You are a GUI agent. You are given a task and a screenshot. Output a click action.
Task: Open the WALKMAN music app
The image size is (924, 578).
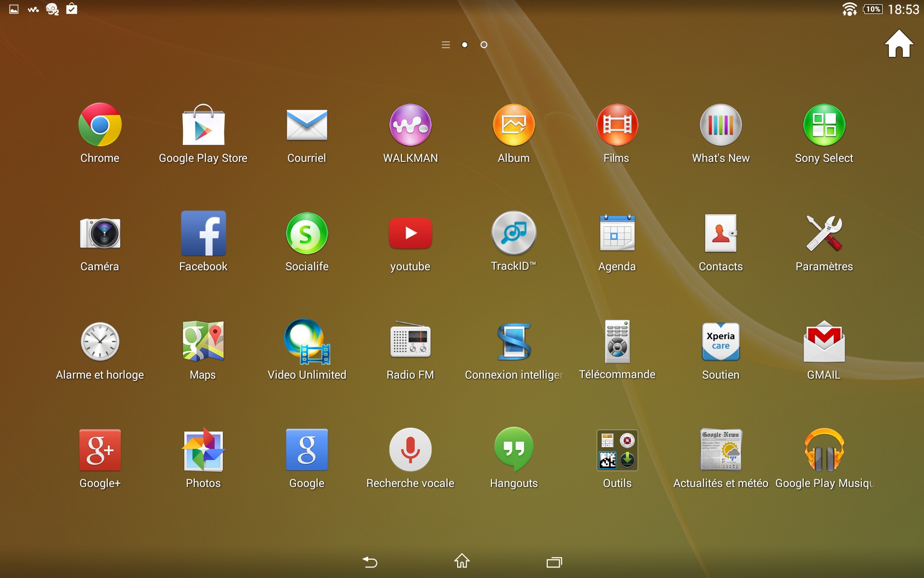pyautogui.click(x=410, y=125)
